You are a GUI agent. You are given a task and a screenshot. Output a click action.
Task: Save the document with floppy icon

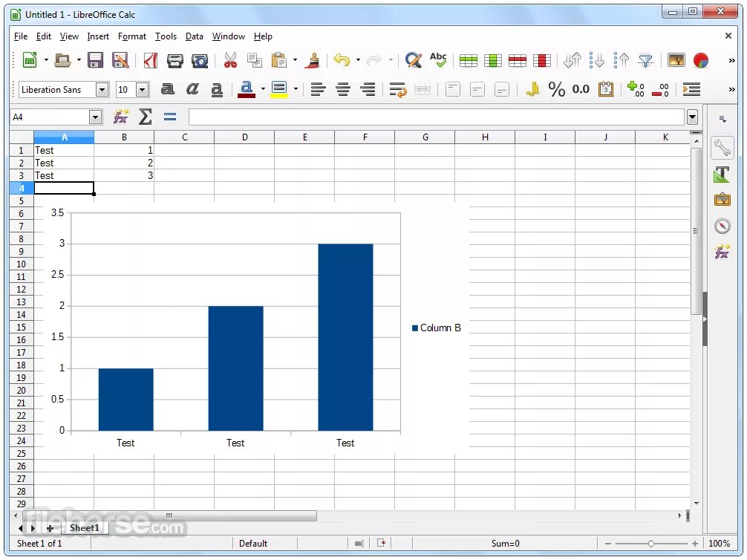point(95,60)
